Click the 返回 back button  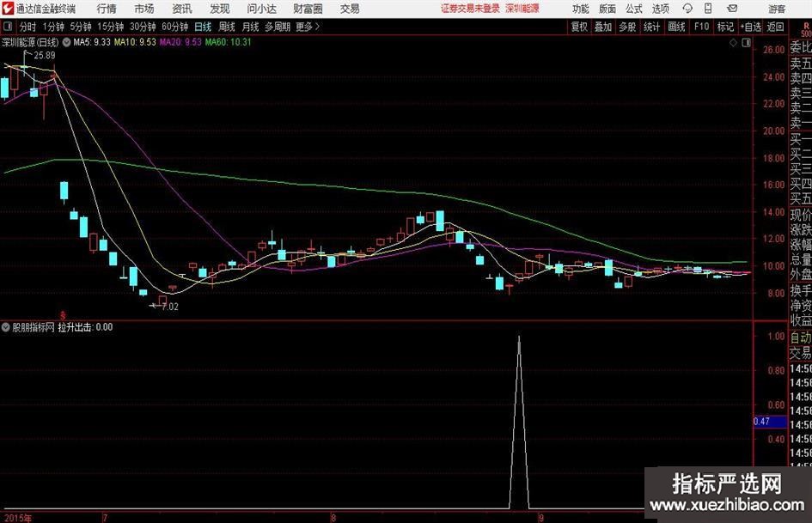point(775,27)
